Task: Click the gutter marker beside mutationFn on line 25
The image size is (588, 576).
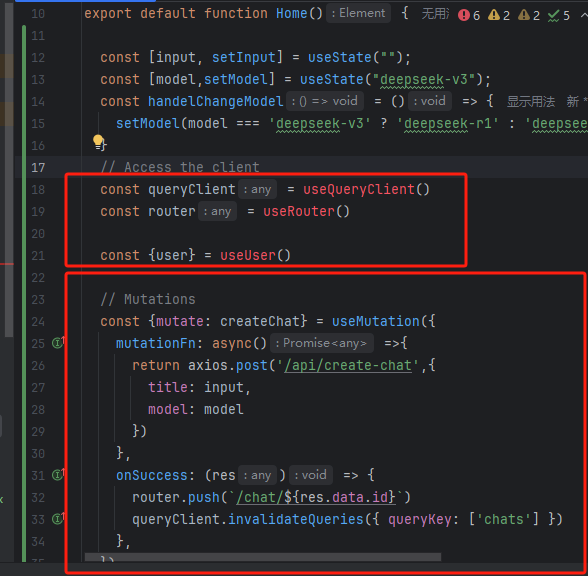Action: coord(58,343)
